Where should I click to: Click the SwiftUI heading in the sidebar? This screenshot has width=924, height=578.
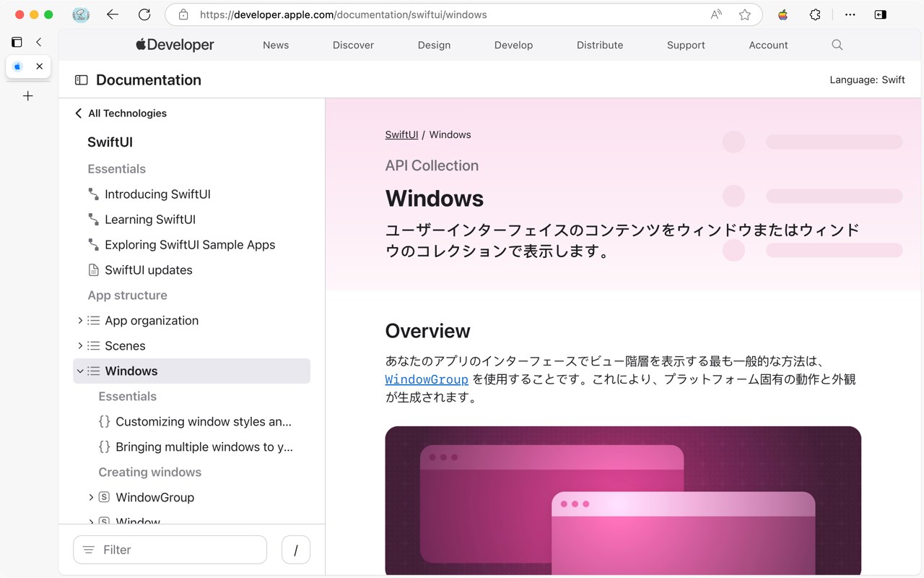110,142
